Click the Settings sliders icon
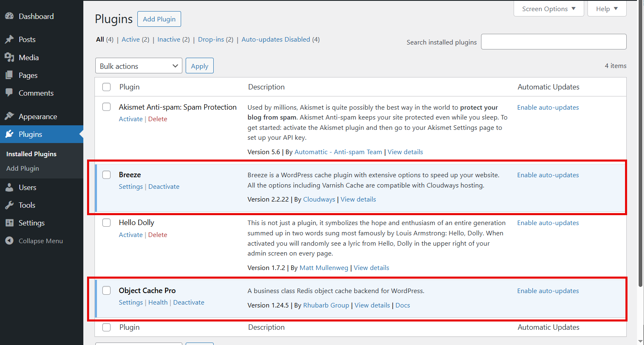644x345 pixels. tap(9, 223)
